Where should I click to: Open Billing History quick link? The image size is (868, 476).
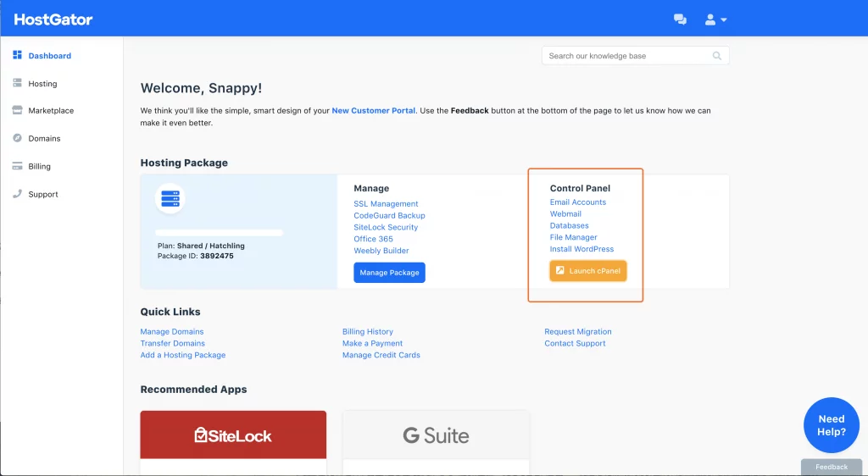coord(368,332)
